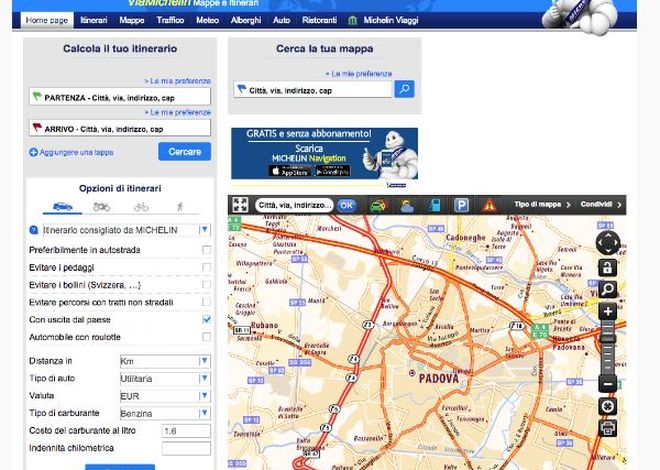The height and width of the screenshot is (470, 660).
Task: Click the green departure flag icon
Action: (x=37, y=96)
